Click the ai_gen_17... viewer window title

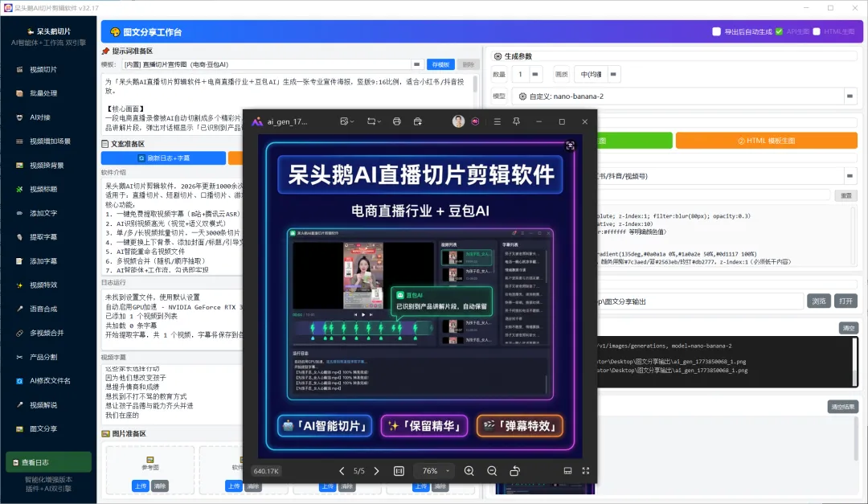tap(287, 122)
